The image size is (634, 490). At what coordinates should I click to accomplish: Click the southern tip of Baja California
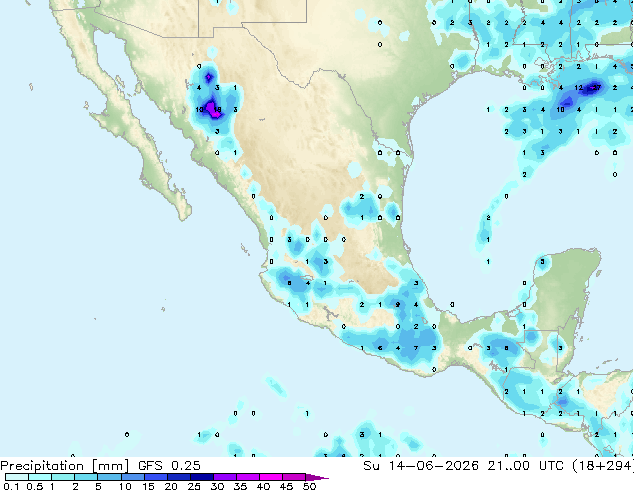coord(184,218)
